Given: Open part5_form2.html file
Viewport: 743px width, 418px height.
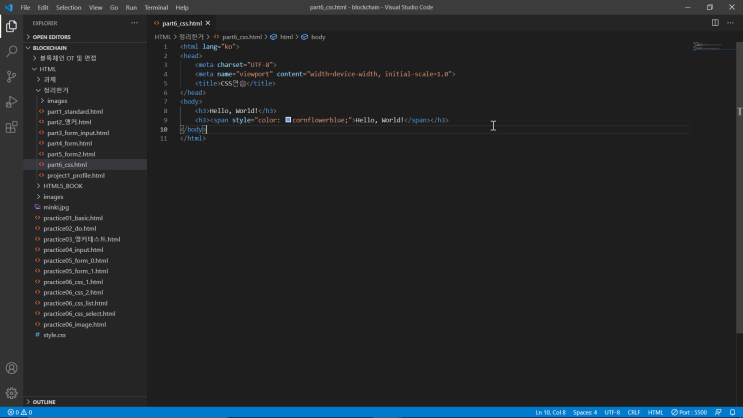Looking at the screenshot, I should [71, 154].
